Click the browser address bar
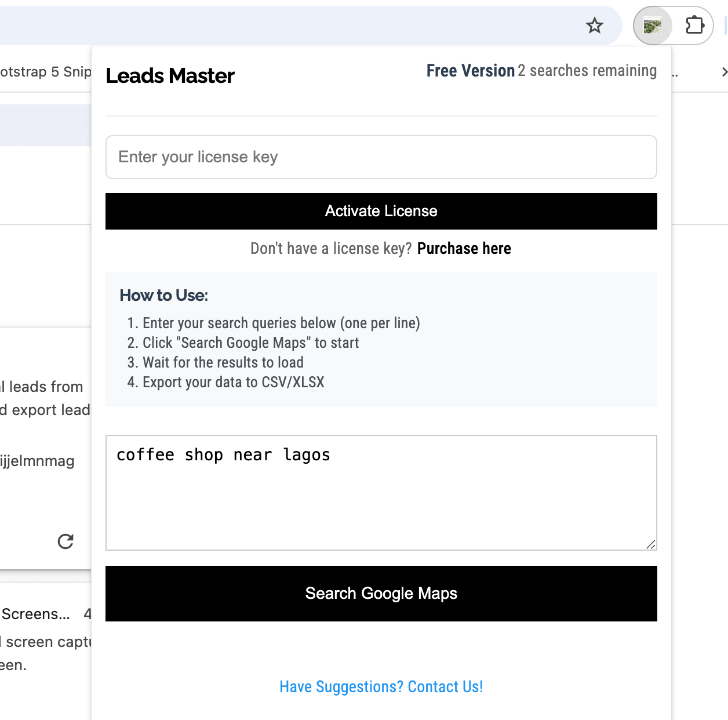Screen dimensions: 728x720 [290, 26]
